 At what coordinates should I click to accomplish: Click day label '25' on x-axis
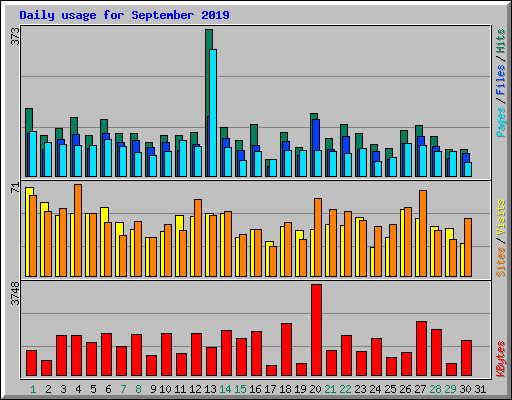[x=390, y=389]
